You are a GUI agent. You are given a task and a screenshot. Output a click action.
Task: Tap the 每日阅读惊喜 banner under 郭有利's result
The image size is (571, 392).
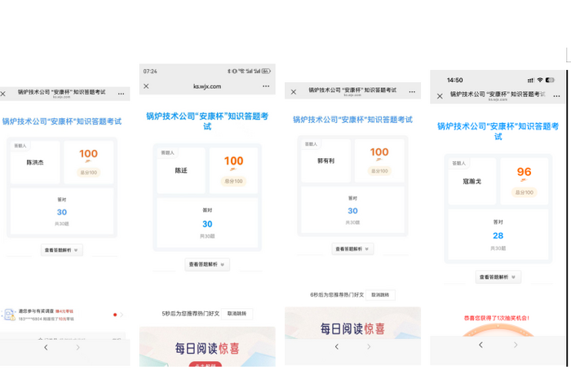(x=352, y=328)
